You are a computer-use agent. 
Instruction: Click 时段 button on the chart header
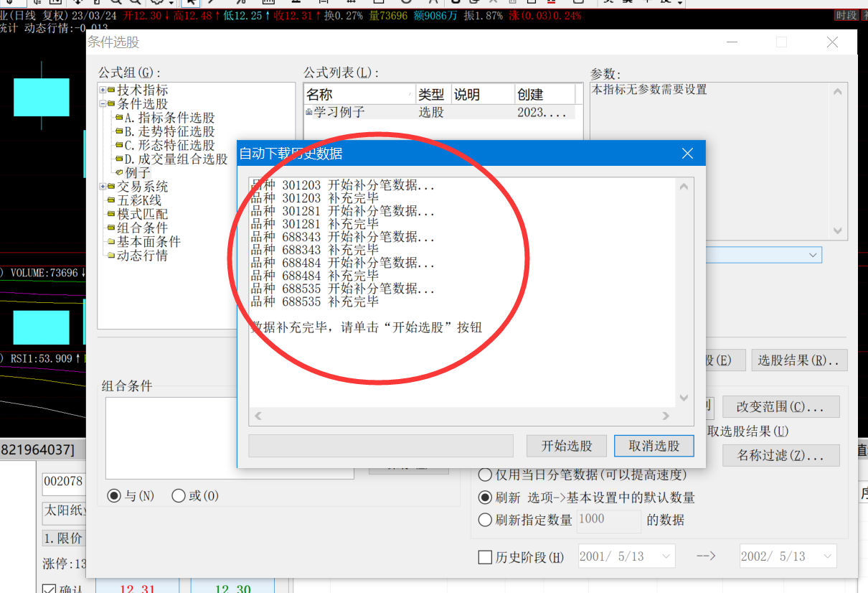coord(846,16)
